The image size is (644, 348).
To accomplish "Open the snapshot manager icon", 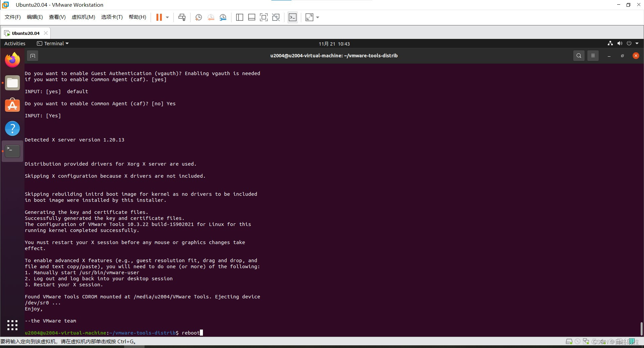I will click(x=223, y=17).
